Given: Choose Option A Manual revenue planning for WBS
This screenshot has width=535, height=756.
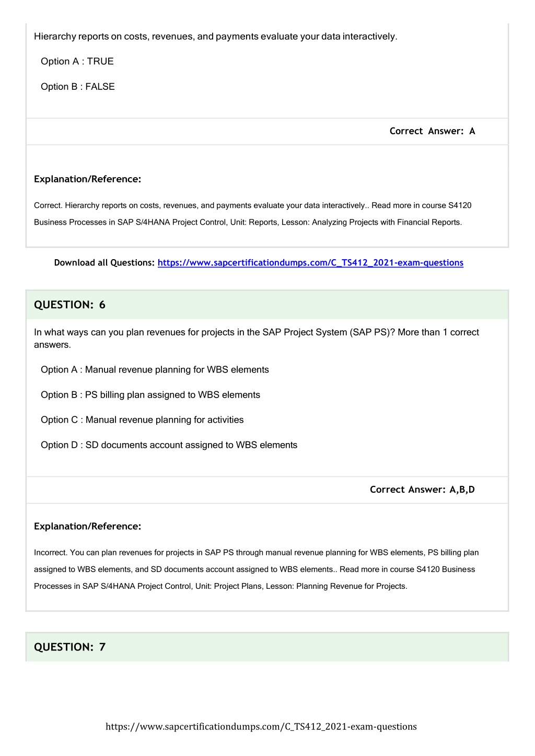Looking at the screenshot, I should coord(155,370).
